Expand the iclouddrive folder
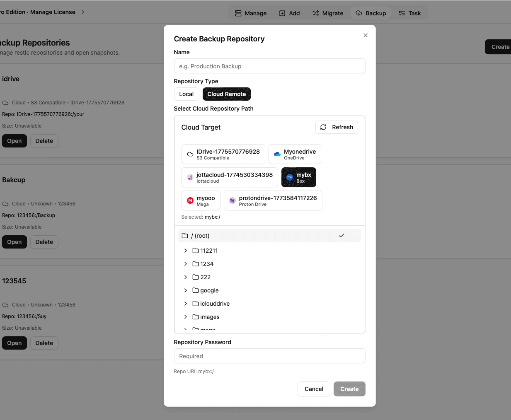511x420 pixels. (x=185, y=303)
